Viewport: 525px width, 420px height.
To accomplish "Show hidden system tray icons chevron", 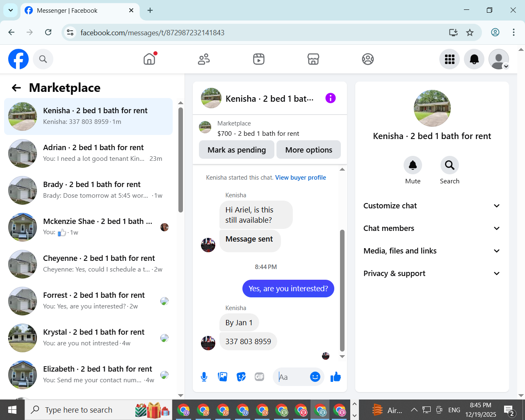I will click(x=414, y=410).
